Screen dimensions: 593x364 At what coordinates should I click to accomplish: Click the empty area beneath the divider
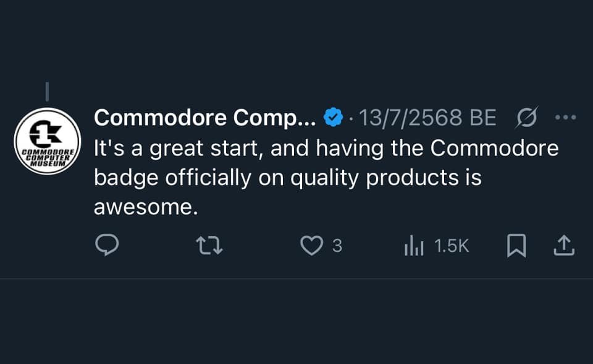tap(296, 321)
